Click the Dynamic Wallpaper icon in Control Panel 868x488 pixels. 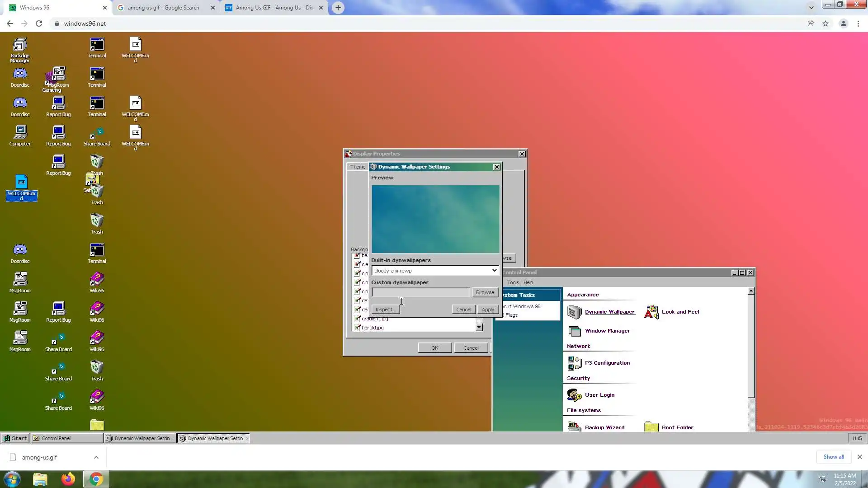click(574, 312)
